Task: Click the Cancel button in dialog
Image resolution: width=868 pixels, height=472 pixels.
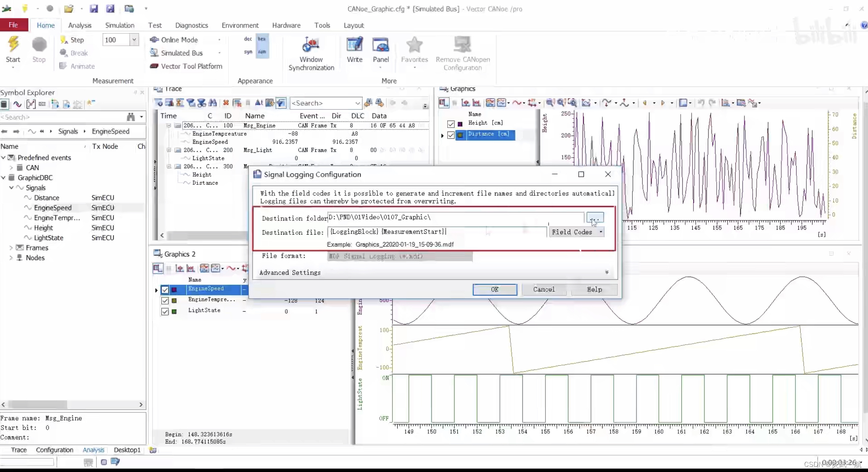Action: tap(543, 289)
